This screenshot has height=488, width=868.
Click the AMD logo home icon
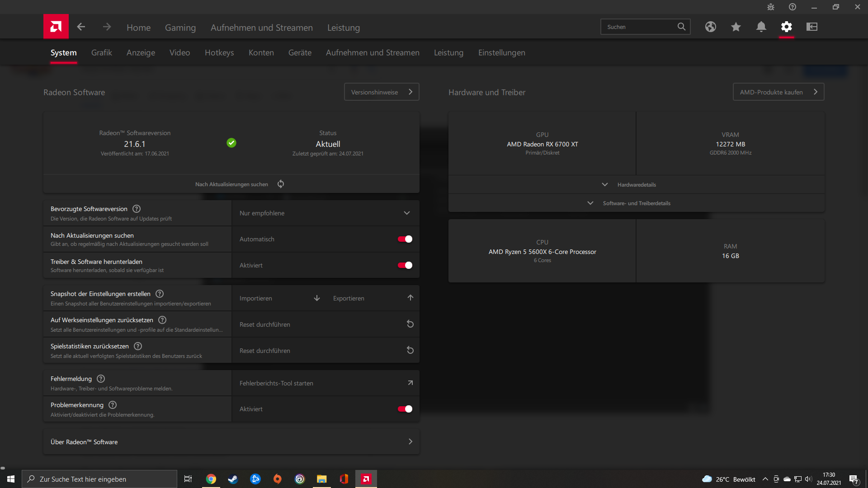click(x=56, y=27)
